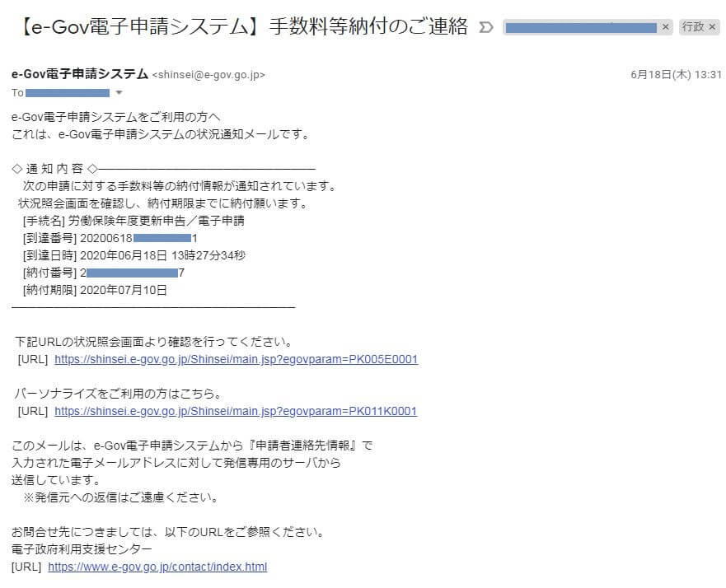The width and height of the screenshot is (726, 588).
Task: Remove the redacted label via its x
Action: click(x=666, y=27)
